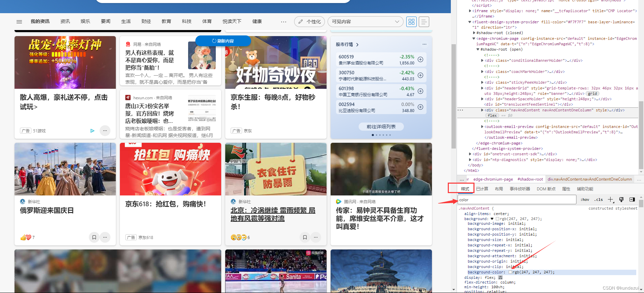
Task: Toggle the .cls classes panel
Action: (599, 199)
